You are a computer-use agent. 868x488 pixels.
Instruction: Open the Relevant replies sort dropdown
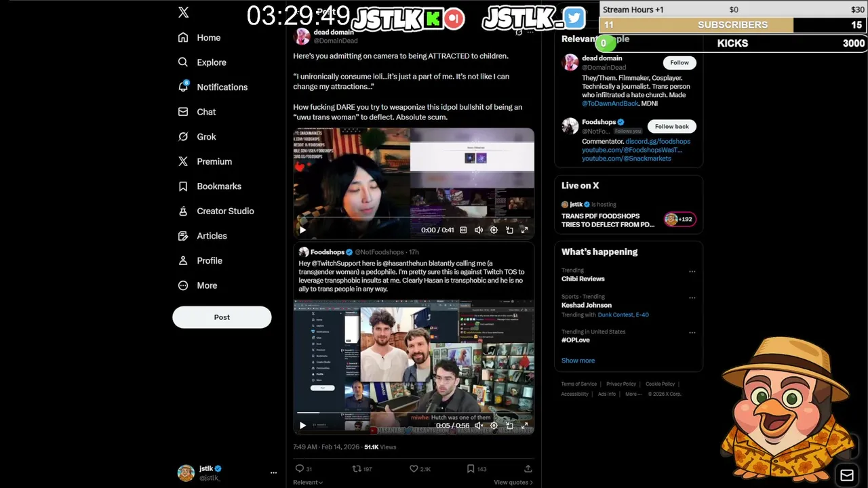point(308,483)
